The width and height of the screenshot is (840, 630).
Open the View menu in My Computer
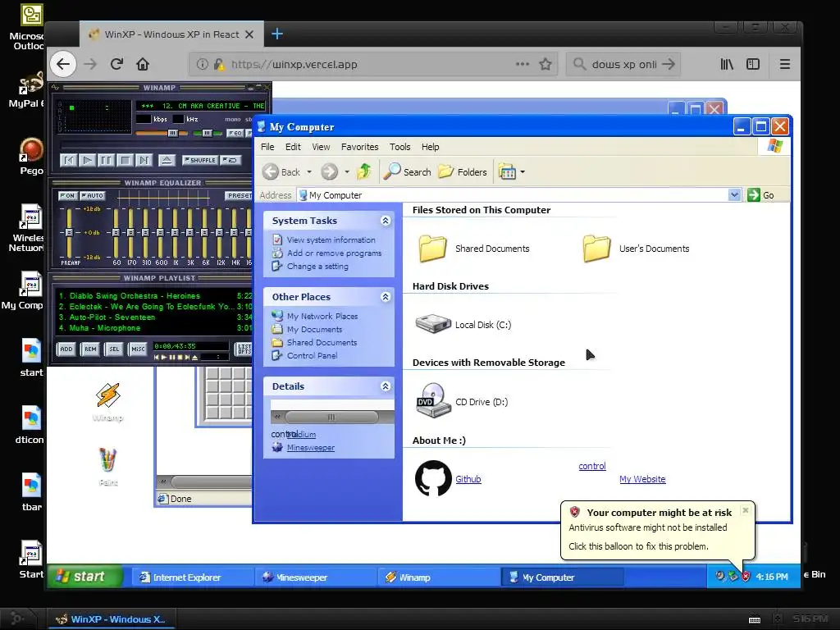click(321, 147)
